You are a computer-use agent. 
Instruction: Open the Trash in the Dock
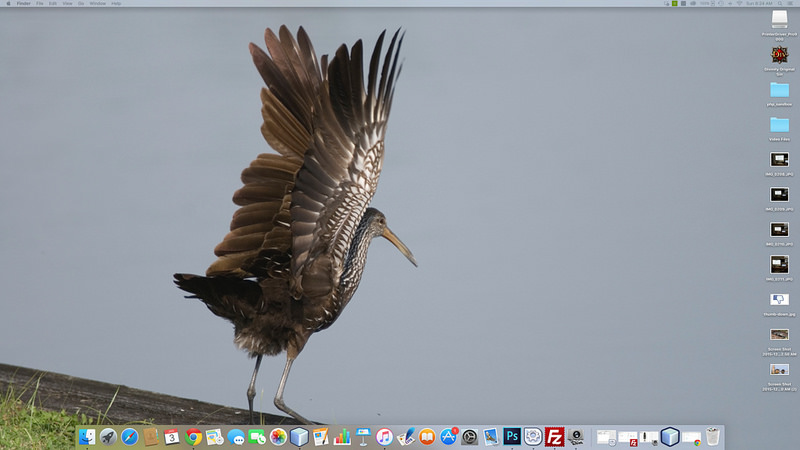[713, 437]
